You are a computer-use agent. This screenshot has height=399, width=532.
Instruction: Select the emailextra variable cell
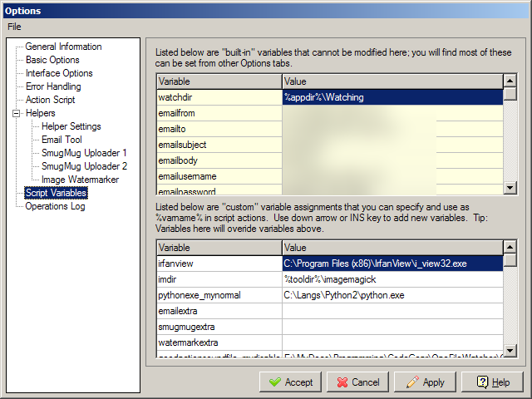(219, 311)
